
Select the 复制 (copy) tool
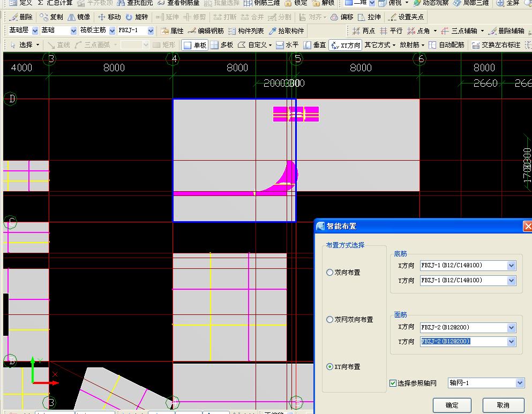click(51, 17)
